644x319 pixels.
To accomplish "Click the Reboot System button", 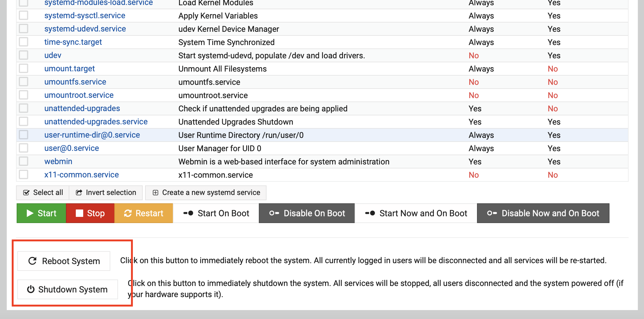I will click(64, 261).
